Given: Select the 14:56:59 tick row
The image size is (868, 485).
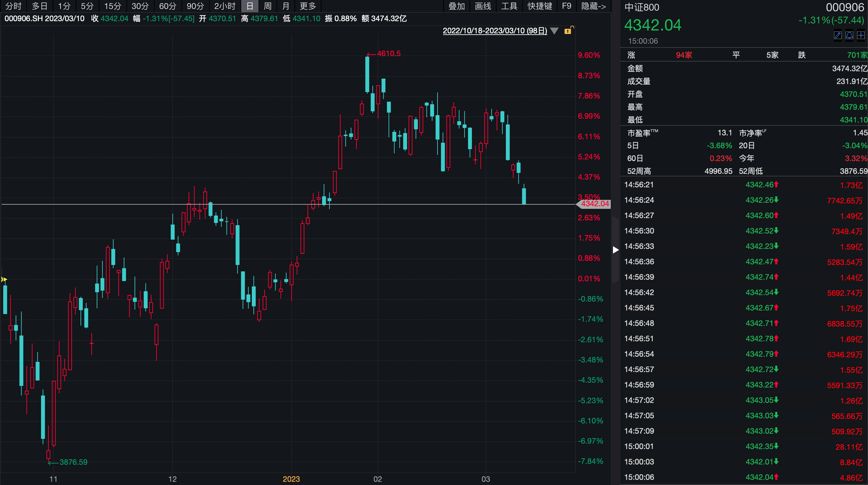Looking at the screenshot, I should coord(744,385).
